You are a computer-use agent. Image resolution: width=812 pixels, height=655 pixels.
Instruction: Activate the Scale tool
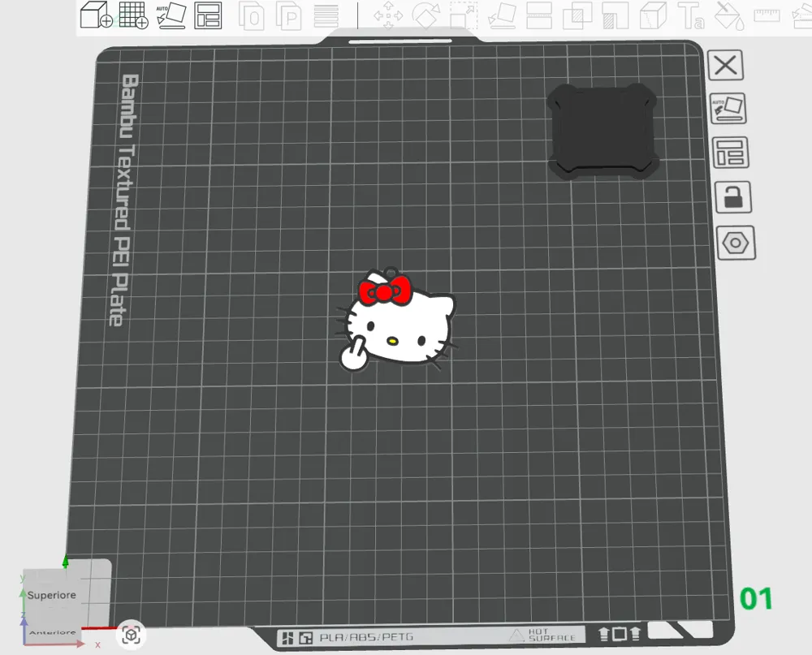point(464,15)
